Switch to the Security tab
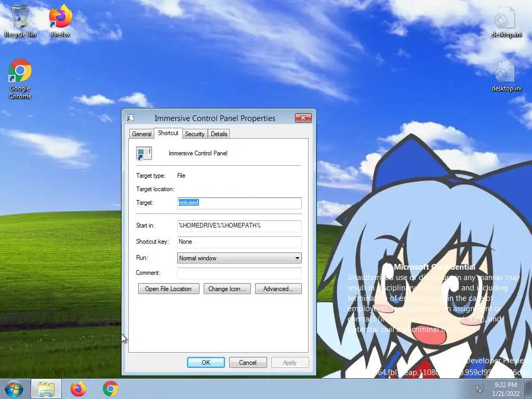532x399 pixels. pyautogui.click(x=195, y=134)
